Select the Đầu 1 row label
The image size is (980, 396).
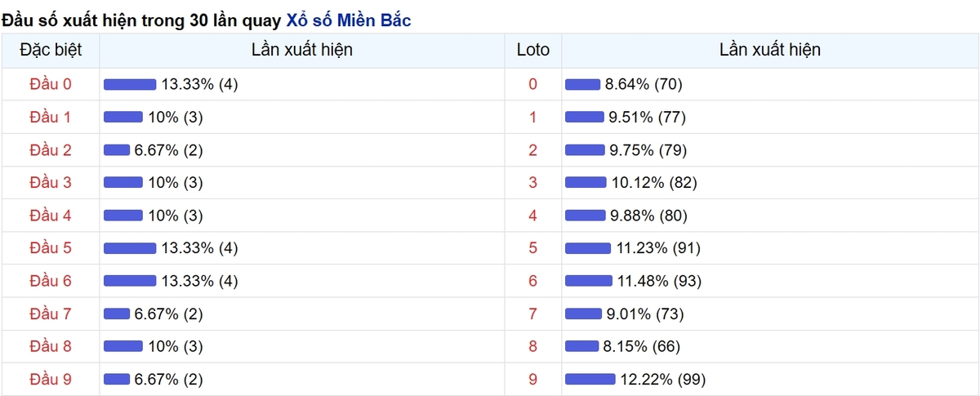[50, 117]
